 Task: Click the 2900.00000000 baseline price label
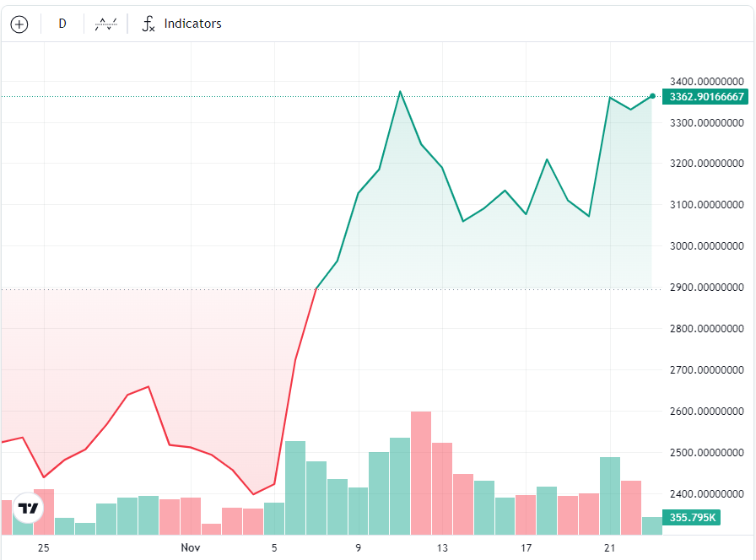[705, 288]
